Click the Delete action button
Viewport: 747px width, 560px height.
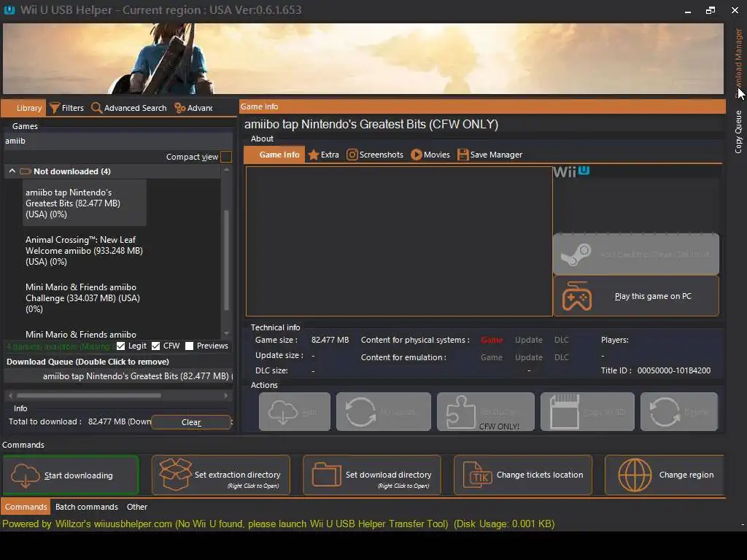point(679,412)
